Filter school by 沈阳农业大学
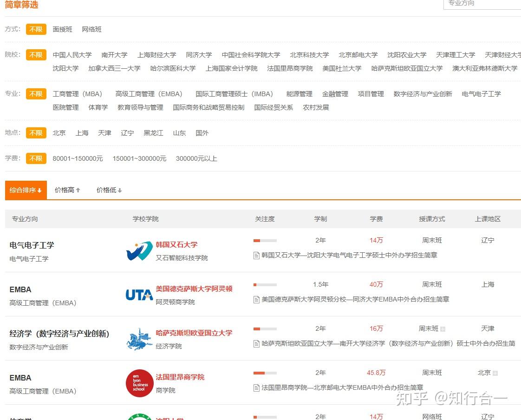 407,55
